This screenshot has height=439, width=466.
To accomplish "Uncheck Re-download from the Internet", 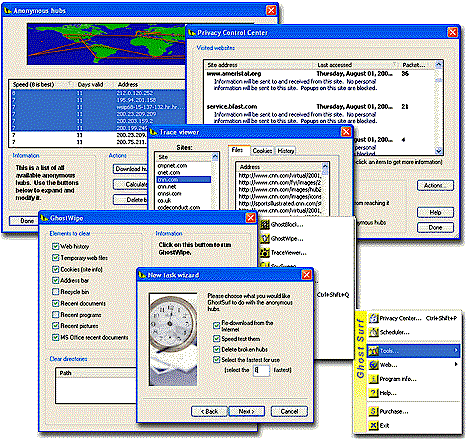I will click(x=217, y=325).
